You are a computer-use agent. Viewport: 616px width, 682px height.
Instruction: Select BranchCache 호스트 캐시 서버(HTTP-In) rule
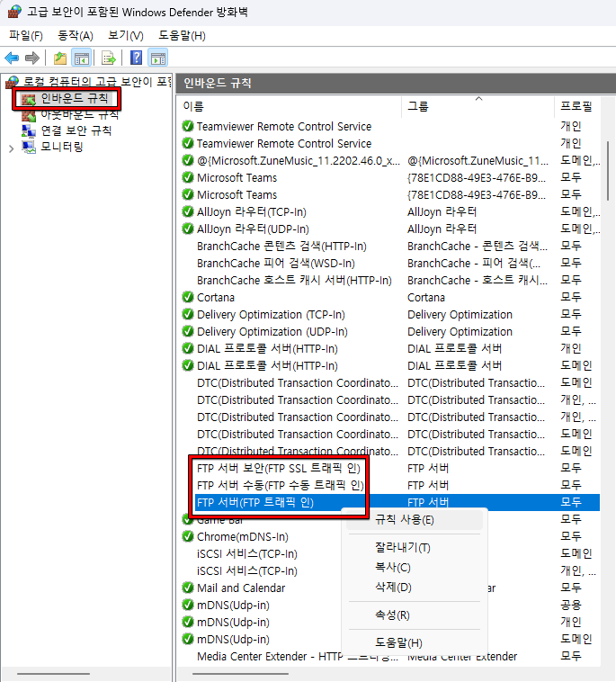point(294,280)
